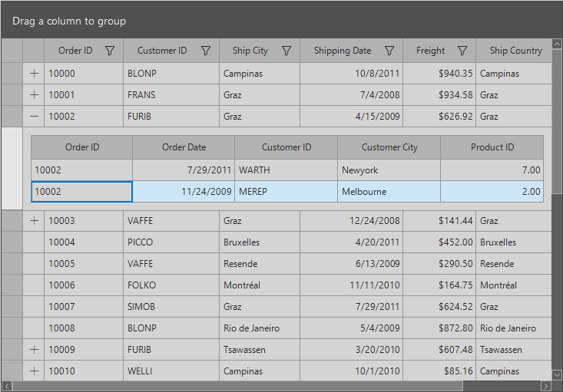Expand details for order 10010
The width and height of the screenshot is (563, 392).
(x=34, y=371)
